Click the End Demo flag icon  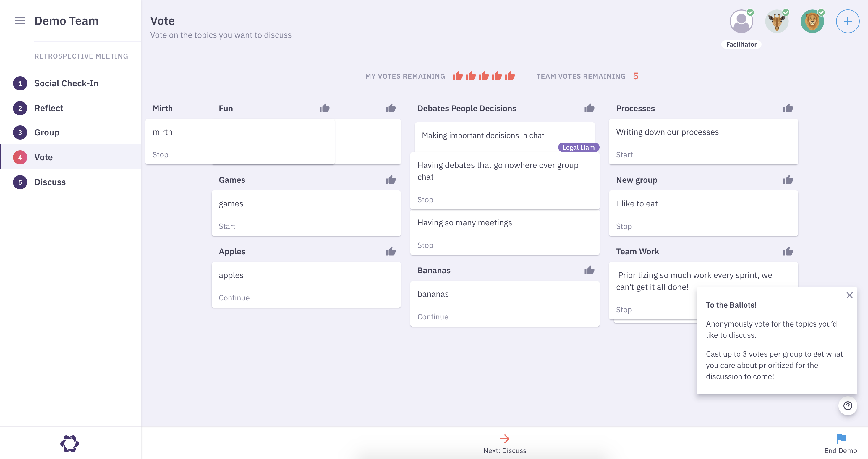[841, 439]
